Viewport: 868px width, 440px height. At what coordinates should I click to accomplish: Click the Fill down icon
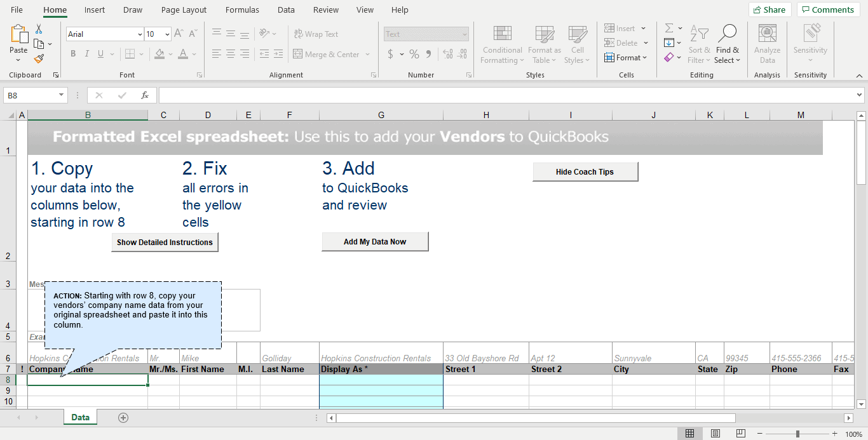click(669, 43)
